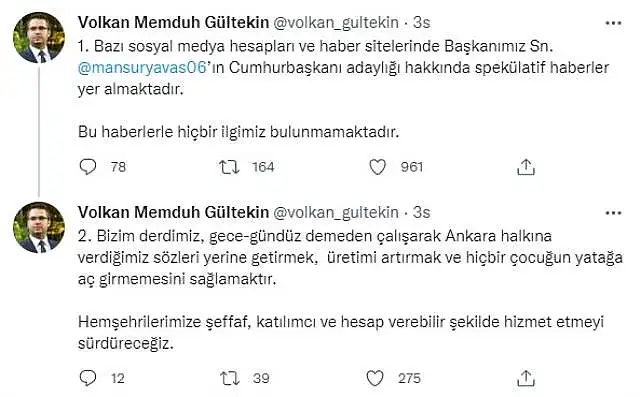Click the 3s timestamp on first tweet
Screen dimensions: 640x397
coord(422,22)
